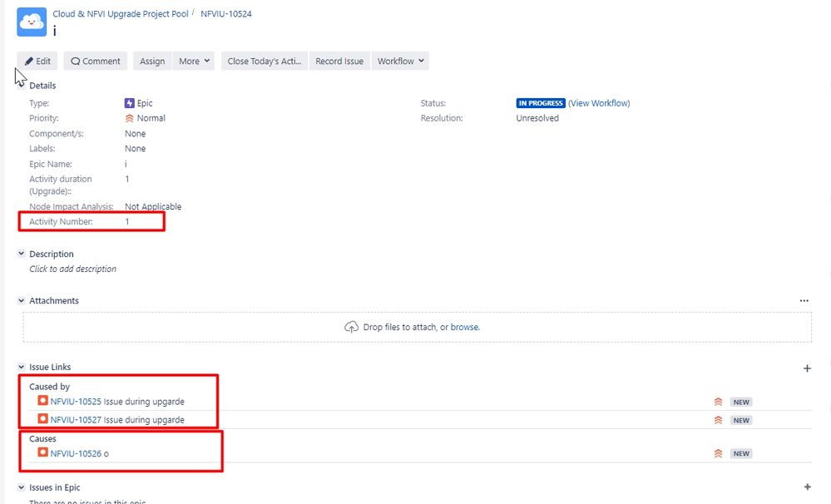Click the Epic Name value i
This screenshot has height=504, width=831.
(126, 164)
